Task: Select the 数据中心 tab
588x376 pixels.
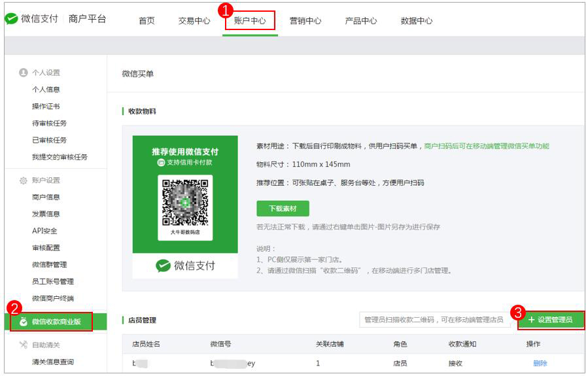Action: (417, 21)
